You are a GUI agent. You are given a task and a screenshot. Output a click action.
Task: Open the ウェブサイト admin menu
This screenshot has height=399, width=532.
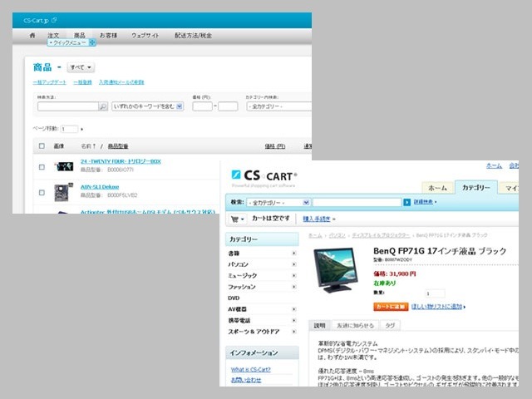(x=145, y=35)
